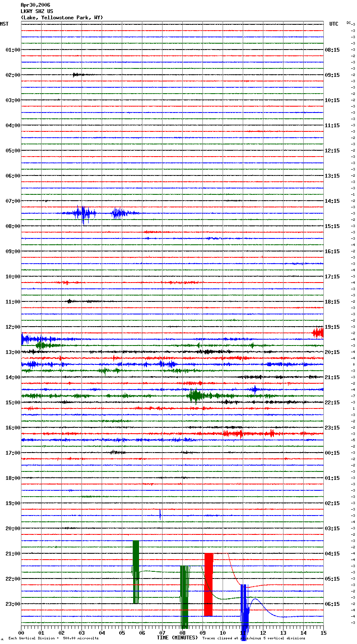Select the 22:00 MST time label
Viewport: 357px width, 644px height.
(x=13, y=579)
